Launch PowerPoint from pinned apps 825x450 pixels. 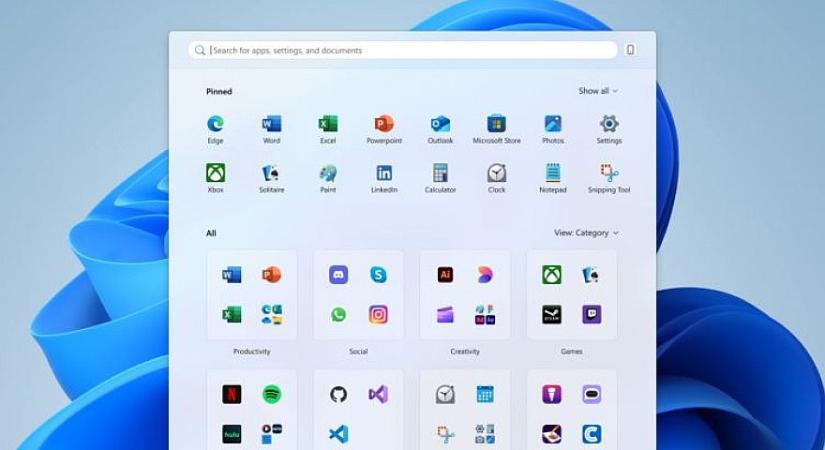(x=384, y=125)
